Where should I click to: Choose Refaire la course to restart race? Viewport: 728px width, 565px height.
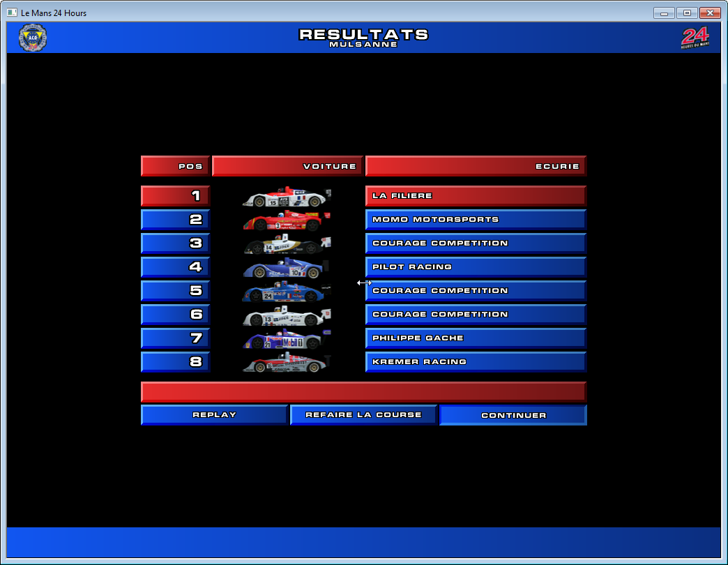tap(363, 415)
